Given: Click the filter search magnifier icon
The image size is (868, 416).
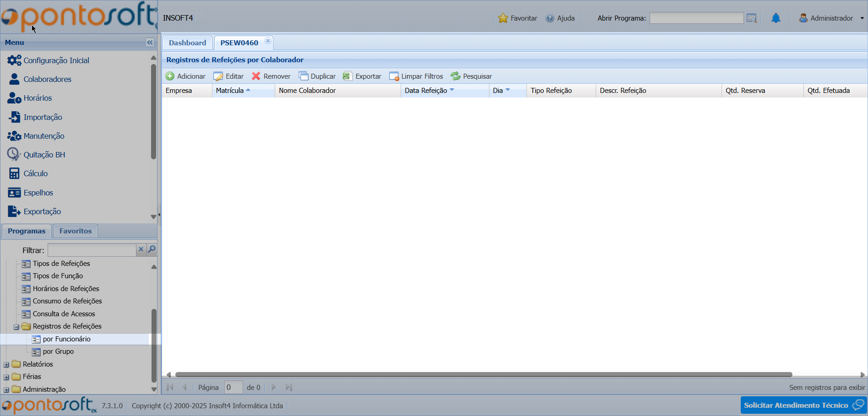Looking at the screenshot, I should (x=152, y=249).
